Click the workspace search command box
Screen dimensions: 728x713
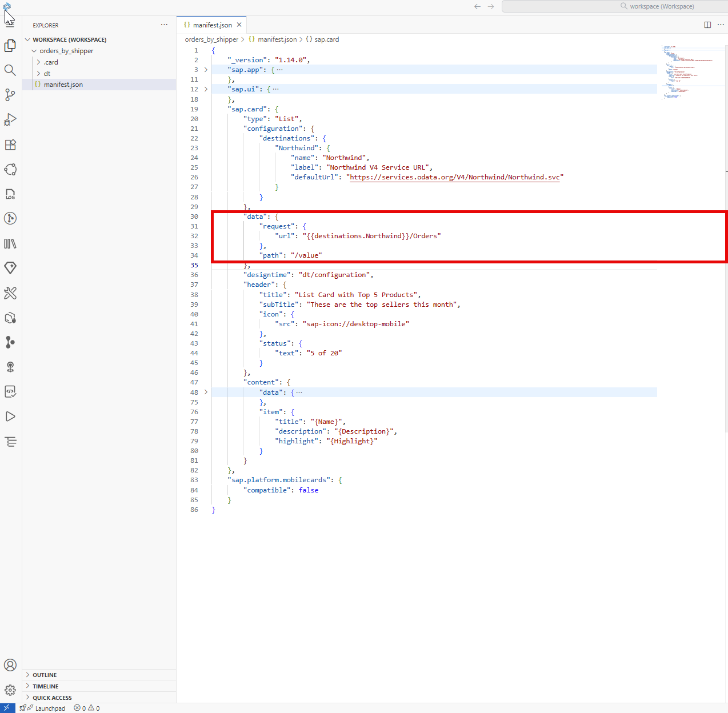[x=615, y=6]
